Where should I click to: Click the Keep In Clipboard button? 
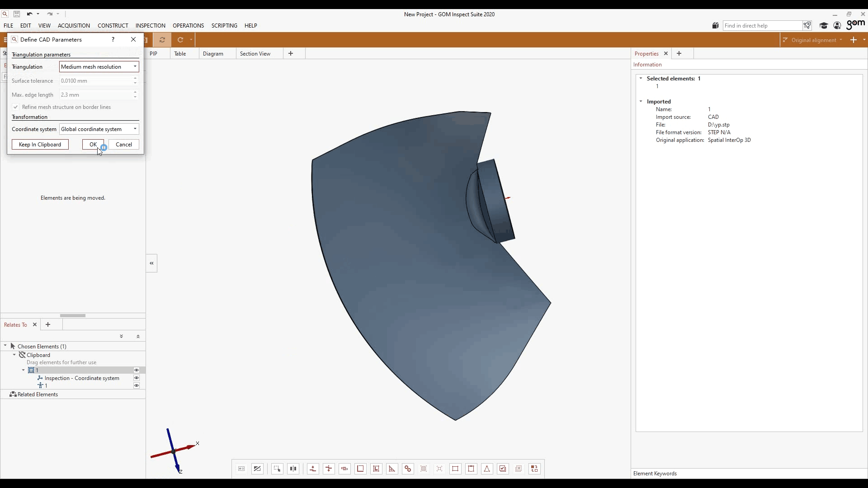[40, 145]
